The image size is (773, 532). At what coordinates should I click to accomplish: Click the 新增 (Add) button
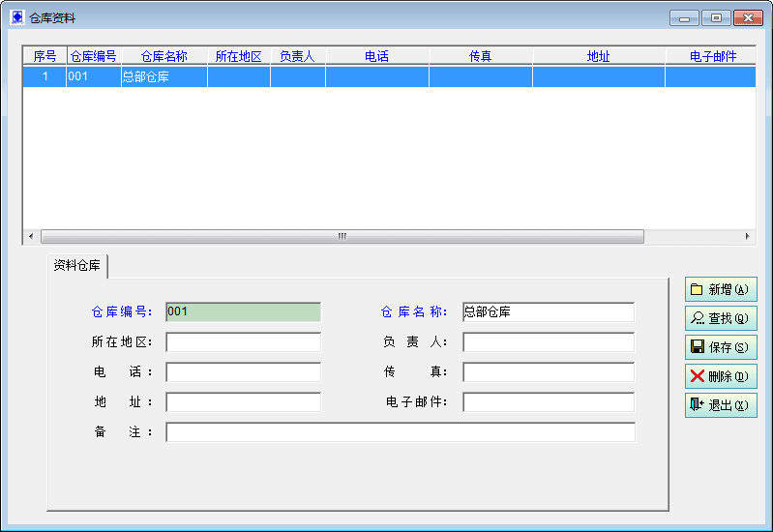click(720, 289)
